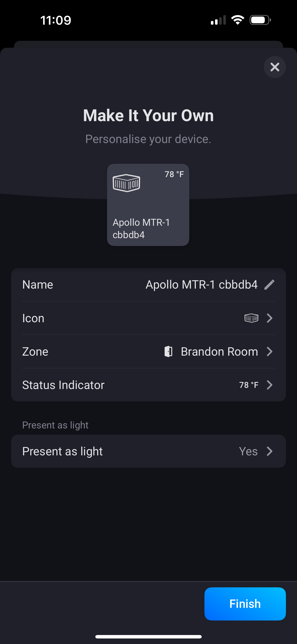Tap the Brandon Room zone value

(x=219, y=351)
